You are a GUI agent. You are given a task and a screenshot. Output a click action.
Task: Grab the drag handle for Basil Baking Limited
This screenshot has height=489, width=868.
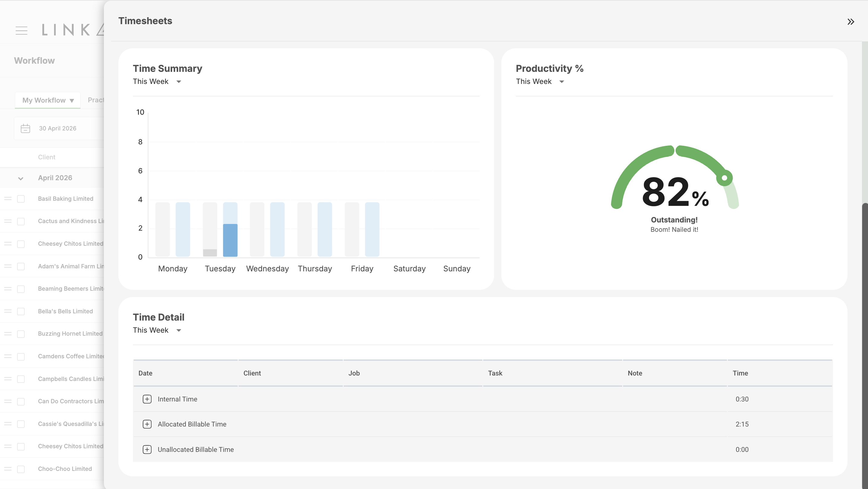point(8,199)
